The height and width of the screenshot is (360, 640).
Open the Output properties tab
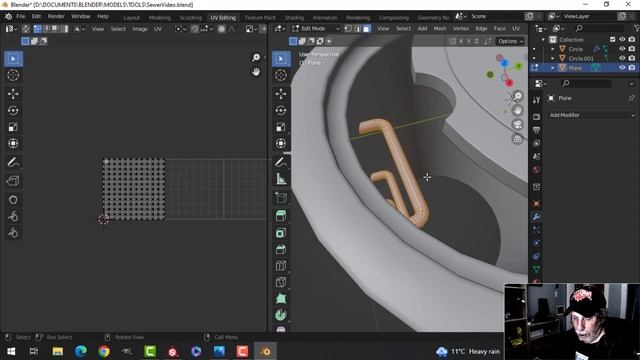[x=536, y=130]
